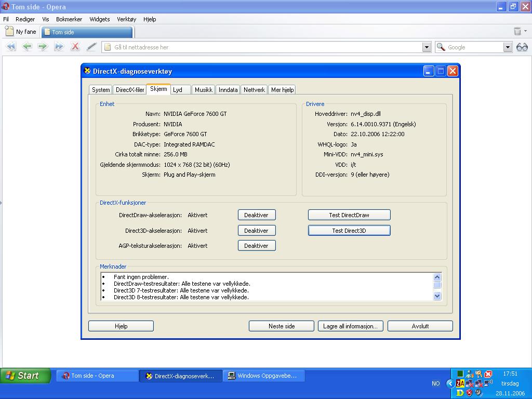Viewport: 532px width, 399px height.
Task: Switch to the Musikk tab
Action: (204, 90)
